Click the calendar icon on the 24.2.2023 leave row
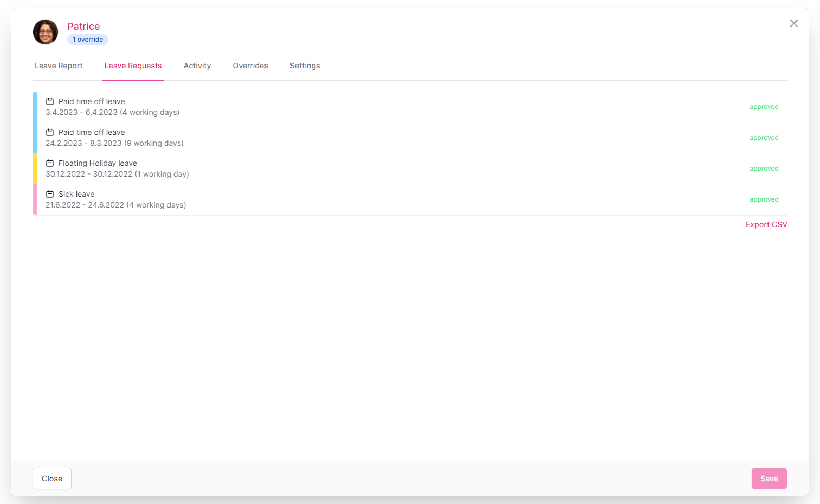 50,132
